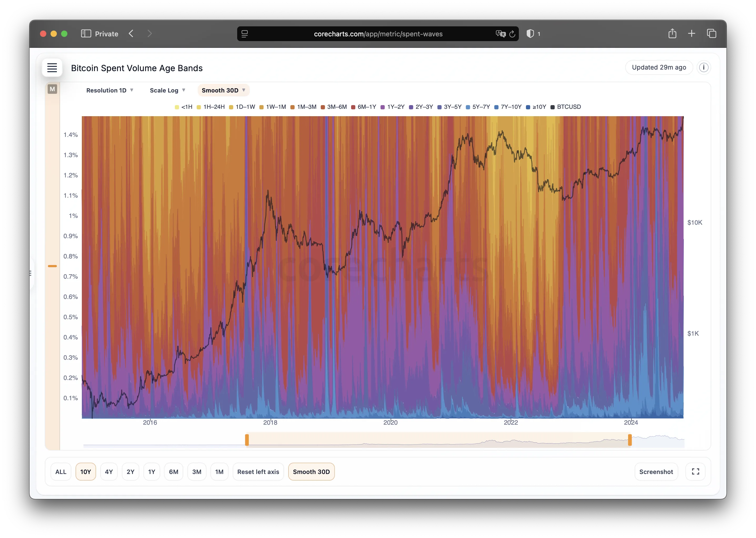The width and height of the screenshot is (756, 538).
Task: Open new tab with plus icon
Action: (692, 34)
